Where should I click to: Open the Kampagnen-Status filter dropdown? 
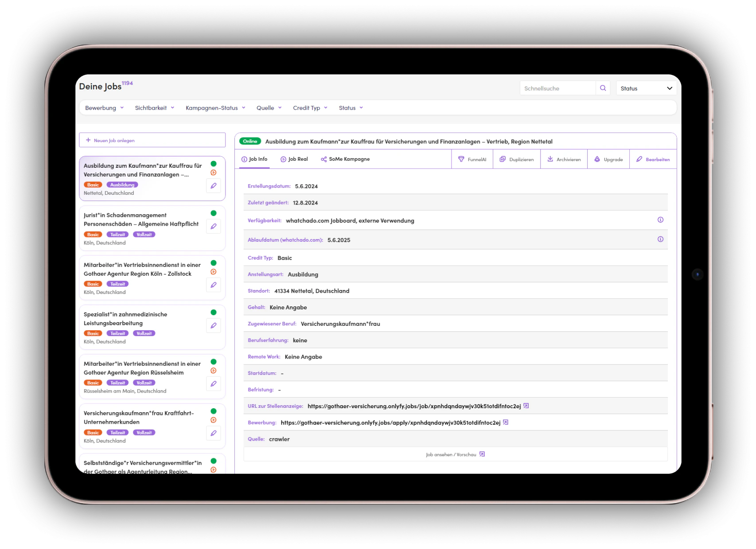click(x=215, y=108)
